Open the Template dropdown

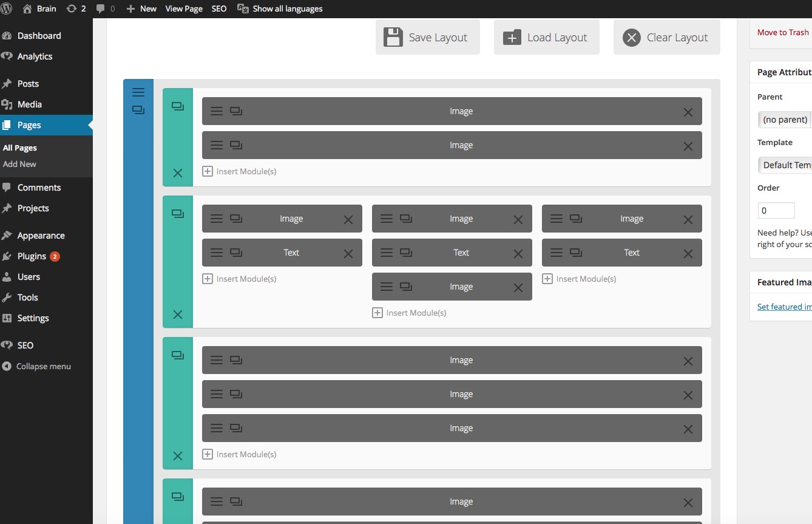pyautogui.click(x=785, y=165)
